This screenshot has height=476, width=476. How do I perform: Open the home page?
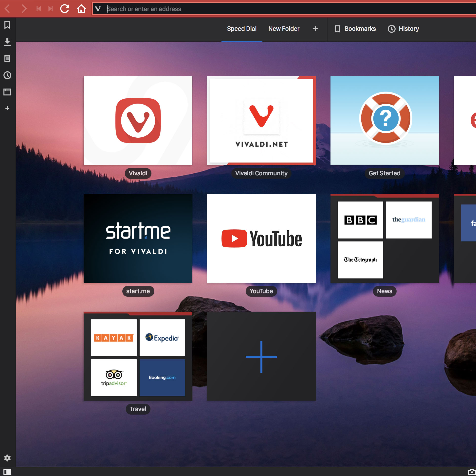81,9
